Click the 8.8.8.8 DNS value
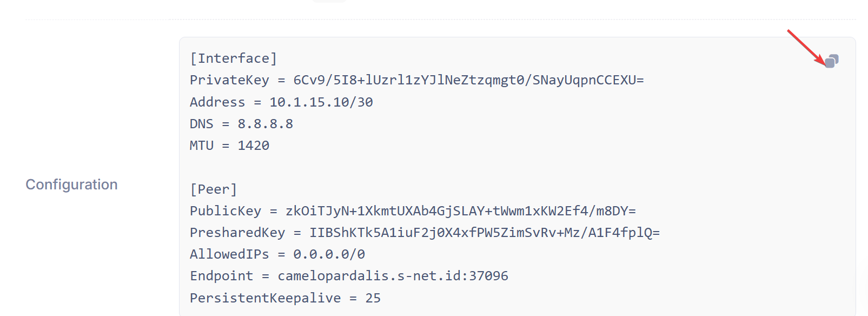Screen dimensions: 868x316 (x=266, y=124)
